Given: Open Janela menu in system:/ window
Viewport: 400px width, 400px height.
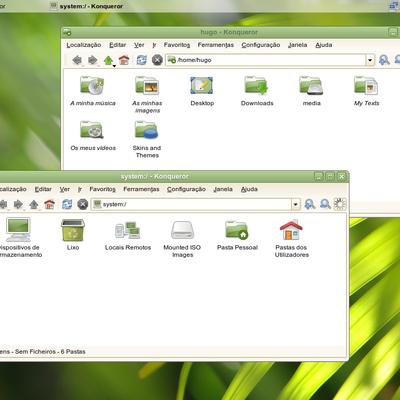Looking at the screenshot, I should 223,189.
